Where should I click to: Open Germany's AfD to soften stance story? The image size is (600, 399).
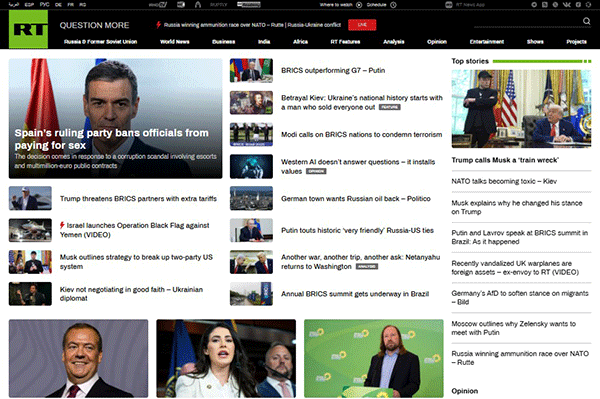[520, 298]
